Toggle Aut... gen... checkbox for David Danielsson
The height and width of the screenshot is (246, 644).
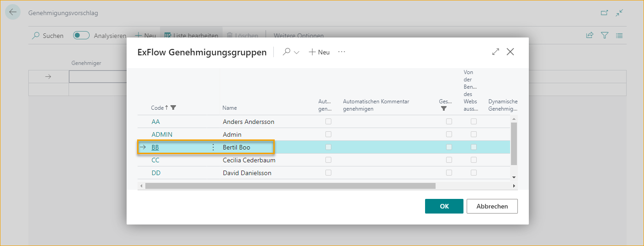tap(328, 173)
